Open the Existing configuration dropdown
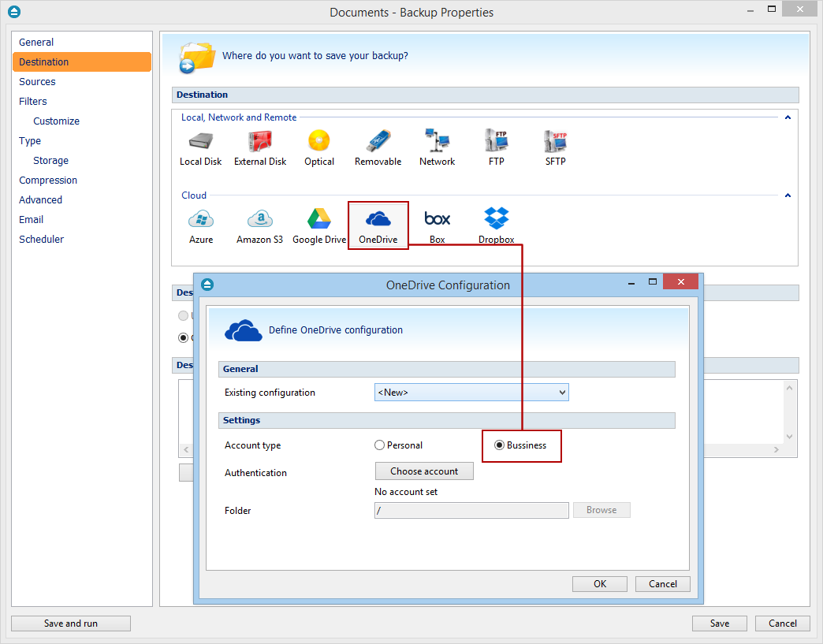This screenshot has width=823, height=644. coord(471,392)
